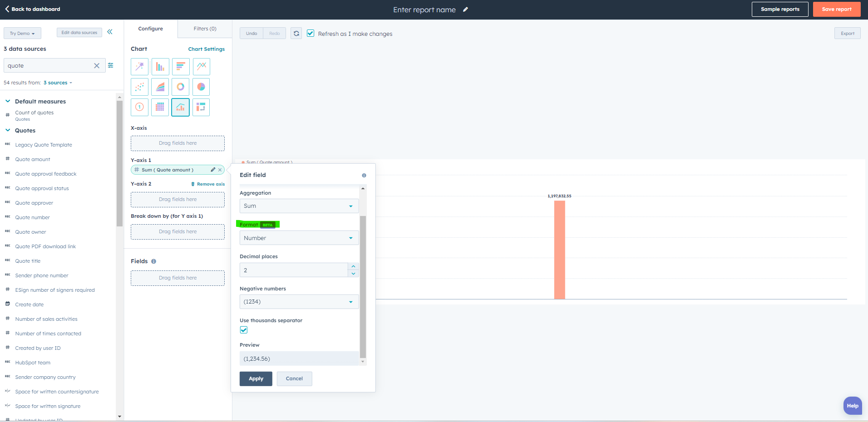Select the combination bar and line chart
Viewport: 868px width, 422px height.
tap(181, 108)
